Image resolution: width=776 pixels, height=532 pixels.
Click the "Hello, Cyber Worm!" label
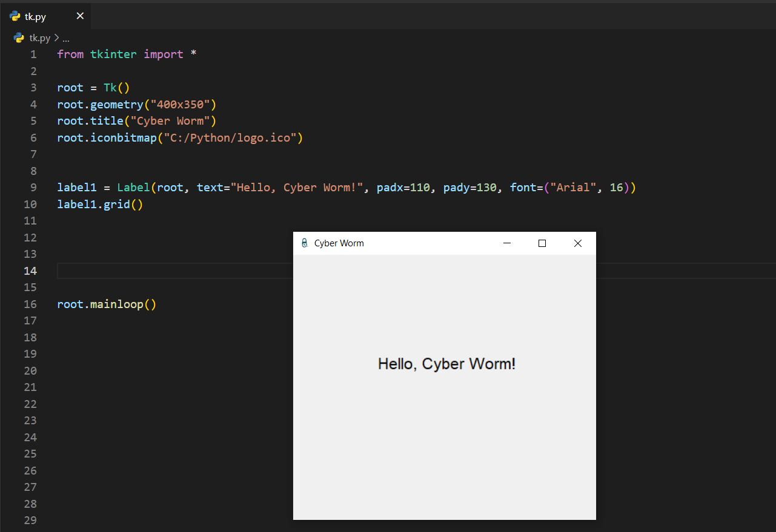tap(446, 364)
